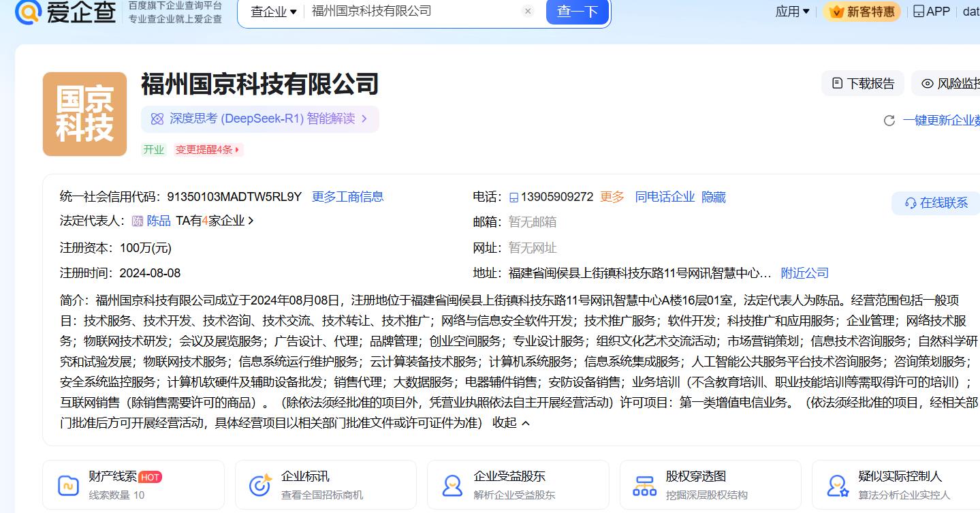Screen dimensions: 980x513
Task: Open the 企业标讯 feature icon
Action: pos(260,485)
